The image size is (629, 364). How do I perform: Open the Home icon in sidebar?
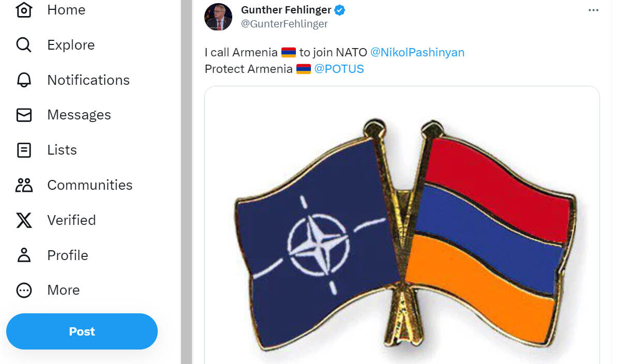[24, 10]
